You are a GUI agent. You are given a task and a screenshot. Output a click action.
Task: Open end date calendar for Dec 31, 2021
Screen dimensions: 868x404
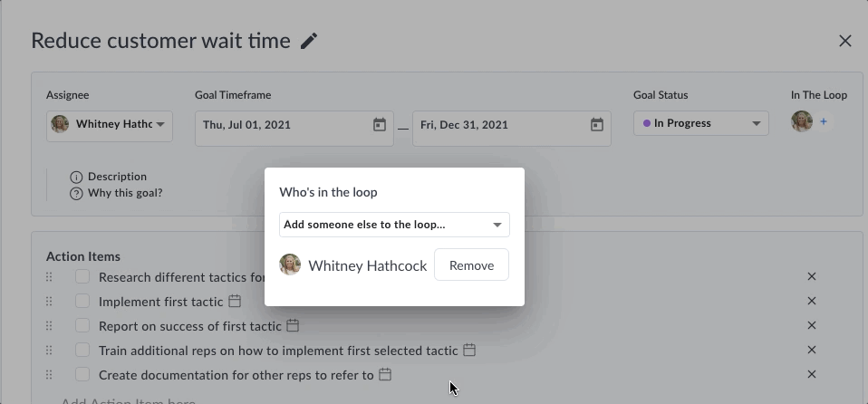tap(597, 124)
